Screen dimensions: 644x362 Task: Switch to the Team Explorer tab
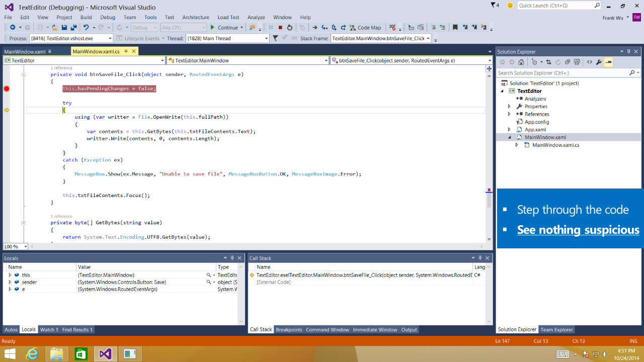click(x=556, y=330)
